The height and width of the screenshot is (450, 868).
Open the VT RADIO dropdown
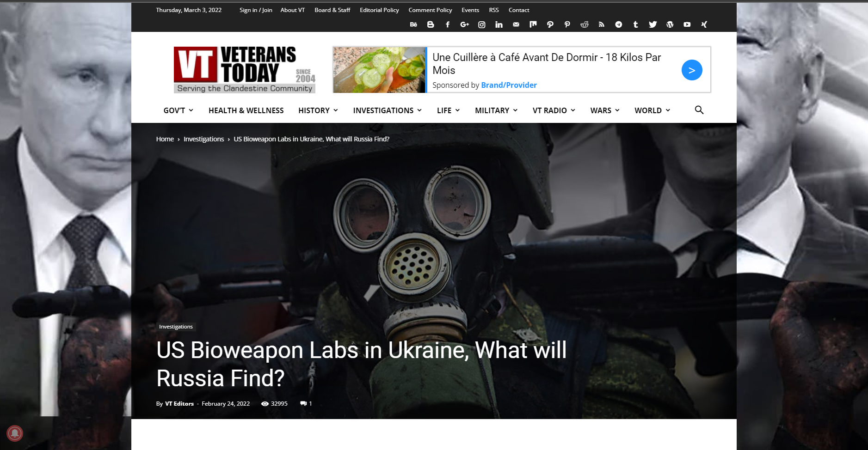coord(554,110)
